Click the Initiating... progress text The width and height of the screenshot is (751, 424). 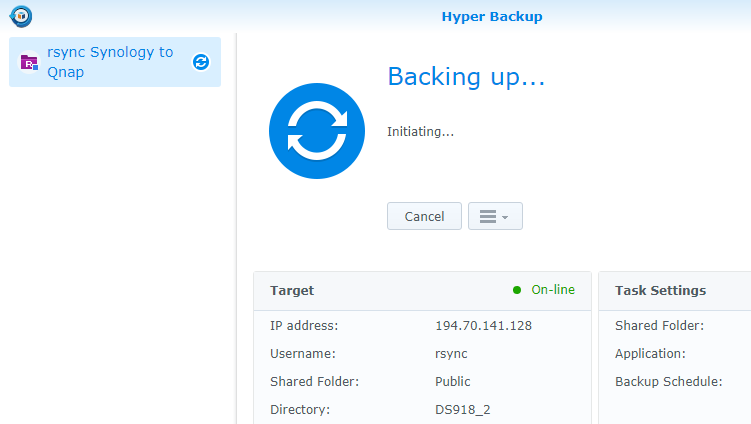[421, 132]
